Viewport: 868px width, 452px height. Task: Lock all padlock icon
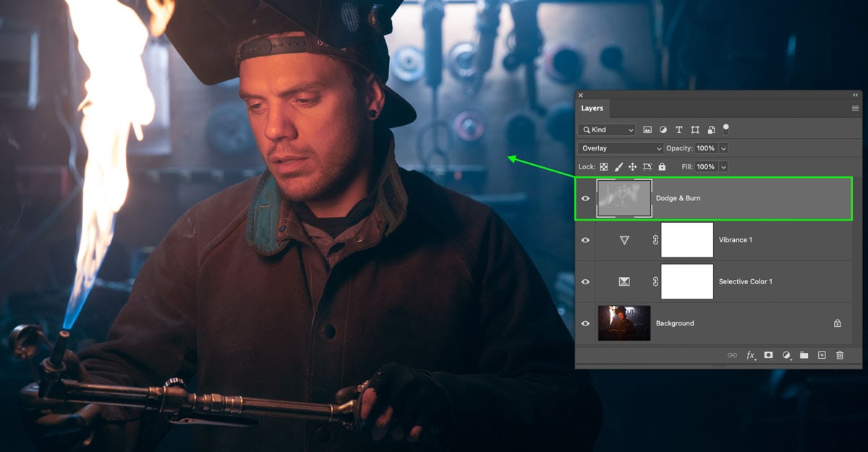[x=662, y=167]
